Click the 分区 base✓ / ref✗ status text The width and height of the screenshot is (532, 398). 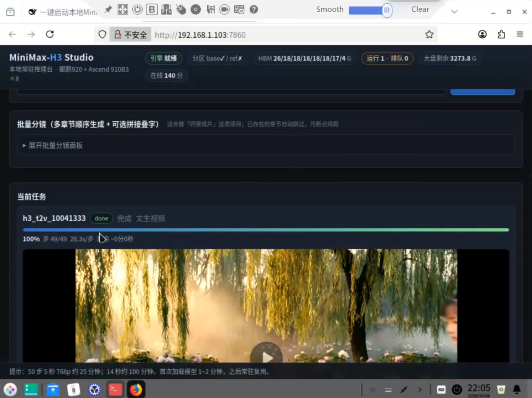(217, 58)
